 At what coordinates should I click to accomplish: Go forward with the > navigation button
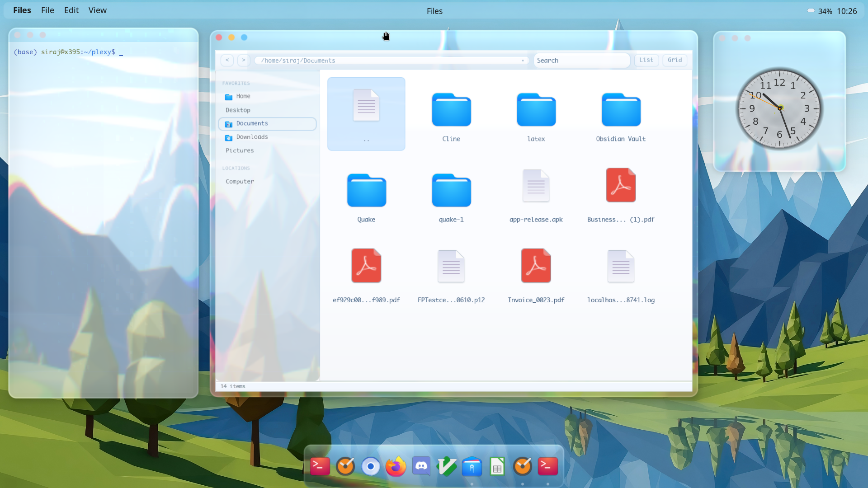click(244, 60)
